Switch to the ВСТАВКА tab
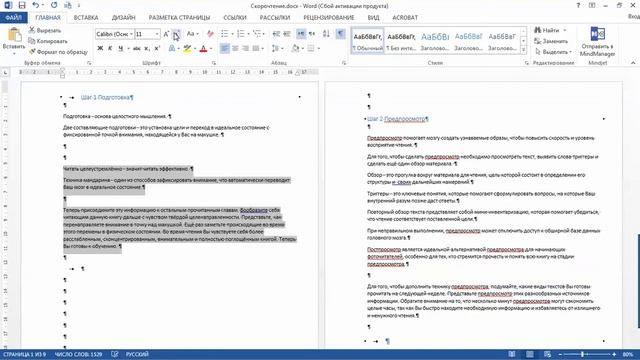The height and width of the screenshot is (360, 640). pyautogui.click(x=86, y=18)
